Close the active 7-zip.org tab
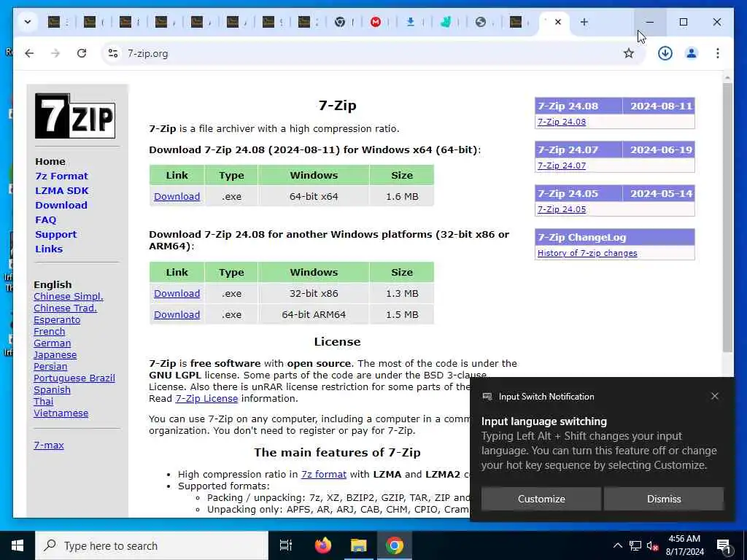Screen dimensions: 747x560 tap(558, 22)
